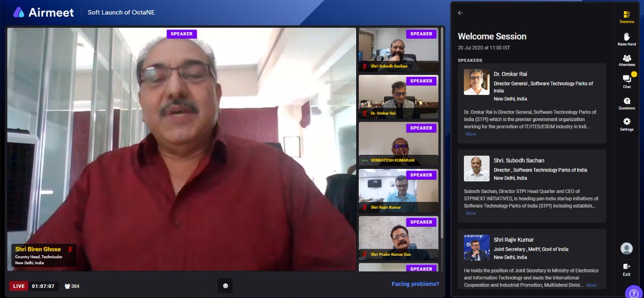Select Shri Subodh Sachan video tile

[x=398, y=49]
